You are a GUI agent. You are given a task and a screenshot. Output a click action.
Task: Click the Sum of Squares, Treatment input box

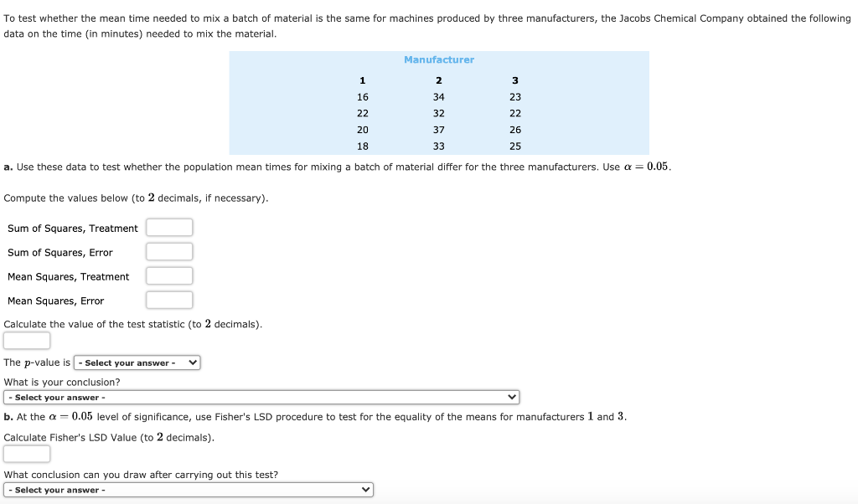pos(169,227)
